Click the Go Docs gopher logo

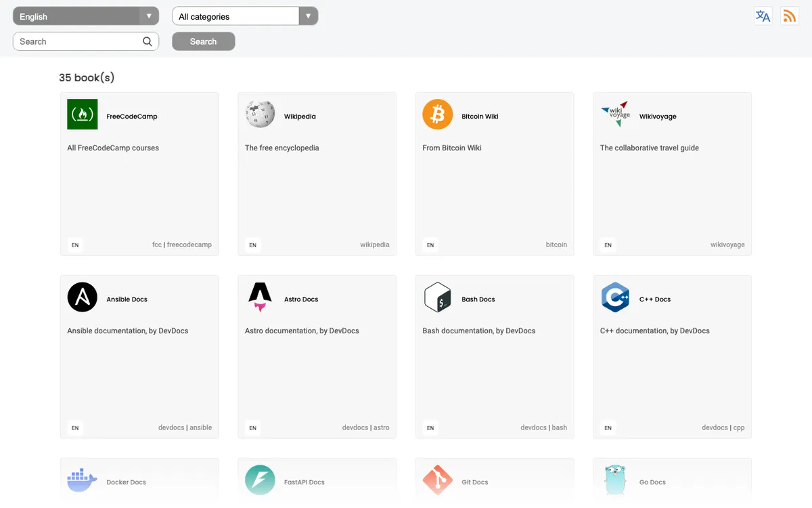point(615,480)
